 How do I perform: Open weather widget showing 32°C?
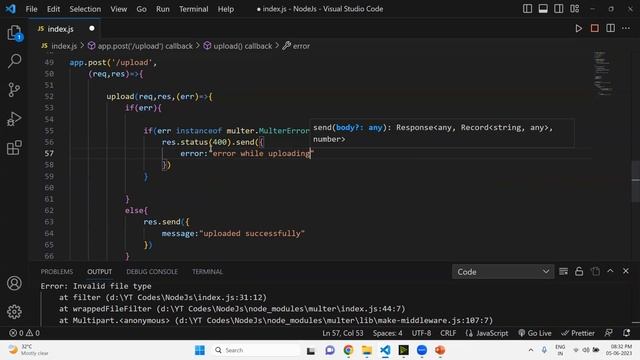[29, 350]
